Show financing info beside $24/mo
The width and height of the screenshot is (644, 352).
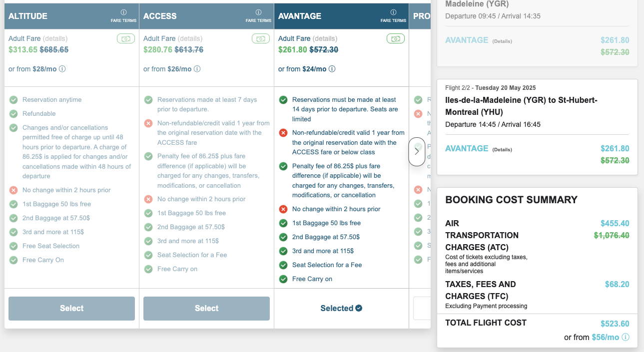[332, 69]
